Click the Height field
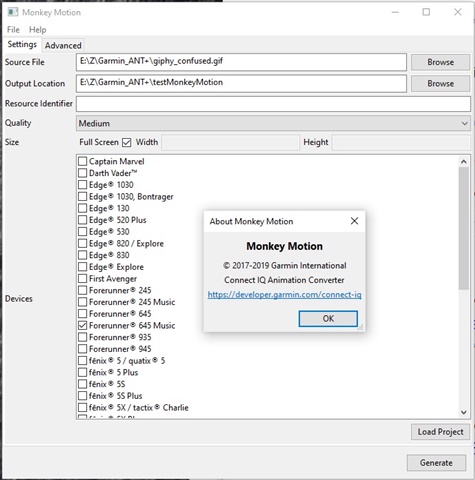Screen dimensions: 475x480 point(401,143)
